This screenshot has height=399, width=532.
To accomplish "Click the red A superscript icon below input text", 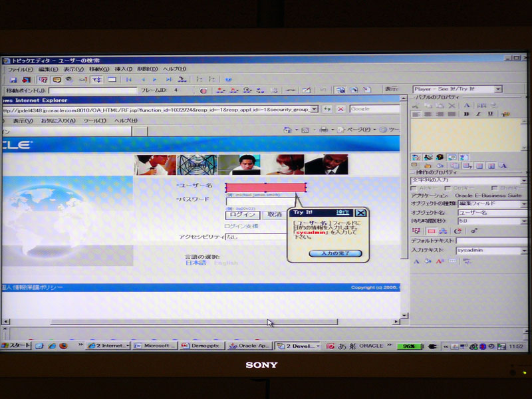I will point(440,261).
